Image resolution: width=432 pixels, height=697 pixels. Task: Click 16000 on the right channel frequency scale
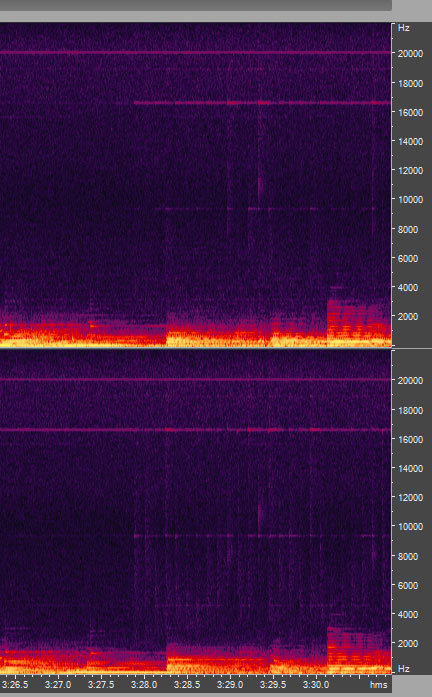point(410,439)
